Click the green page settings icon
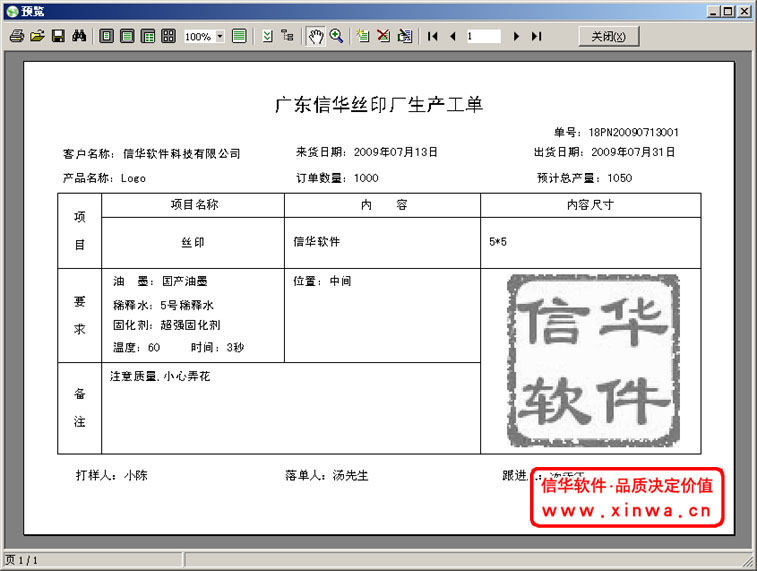 pos(239,36)
